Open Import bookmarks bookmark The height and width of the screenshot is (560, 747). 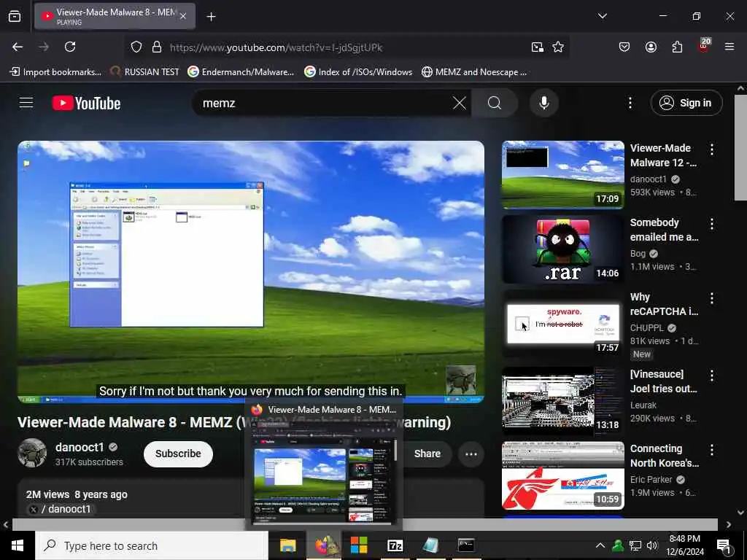click(55, 72)
